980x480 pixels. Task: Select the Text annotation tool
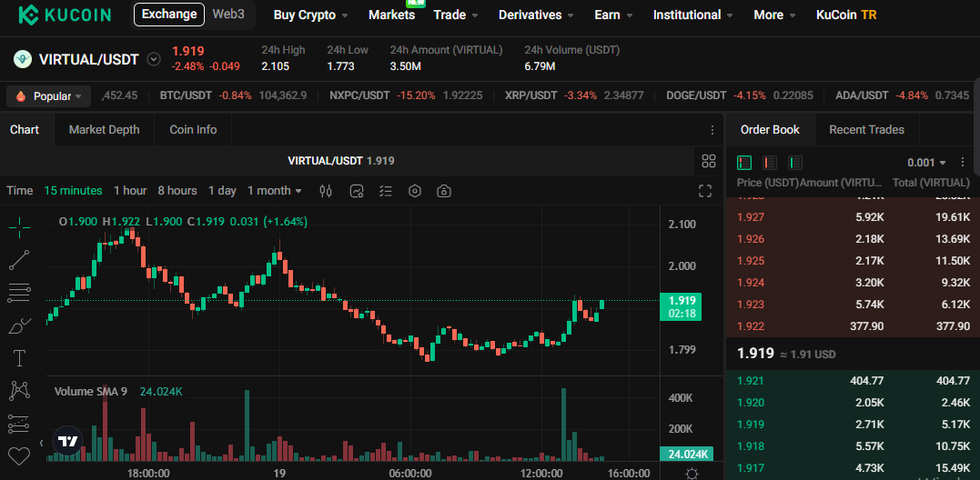[x=19, y=358]
